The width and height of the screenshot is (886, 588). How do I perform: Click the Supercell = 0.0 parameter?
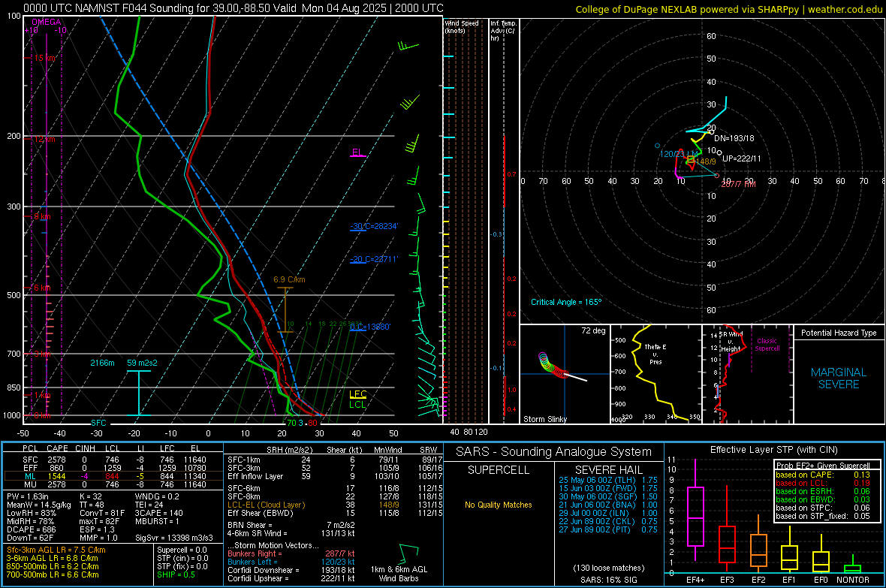(x=182, y=550)
